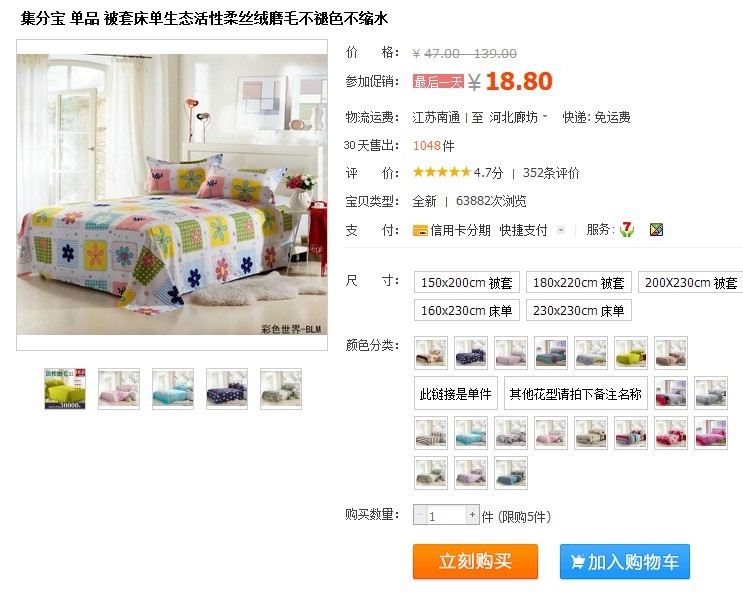Pick the navy blue floral color swatch
The width and height of the screenshot is (743, 592).
471,353
